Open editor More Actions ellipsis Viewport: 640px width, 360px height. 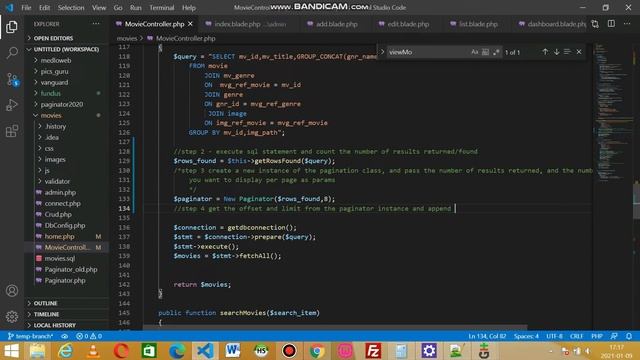click(x=627, y=24)
